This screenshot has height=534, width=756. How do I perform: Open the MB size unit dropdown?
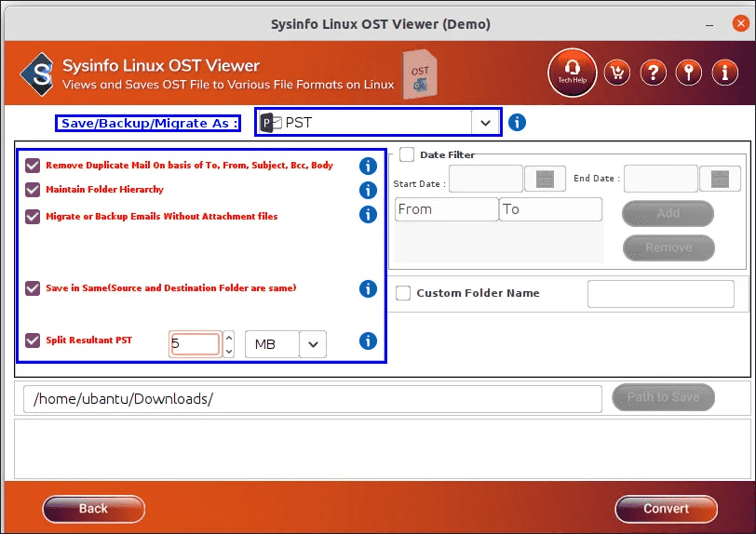(x=313, y=344)
